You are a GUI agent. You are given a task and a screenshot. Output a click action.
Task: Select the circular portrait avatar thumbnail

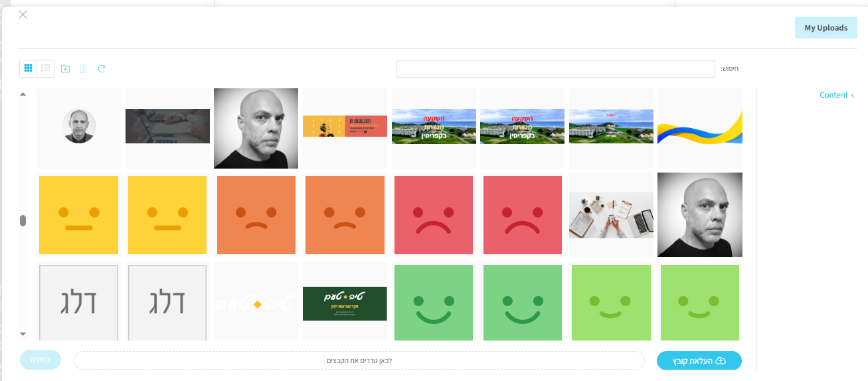79,127
